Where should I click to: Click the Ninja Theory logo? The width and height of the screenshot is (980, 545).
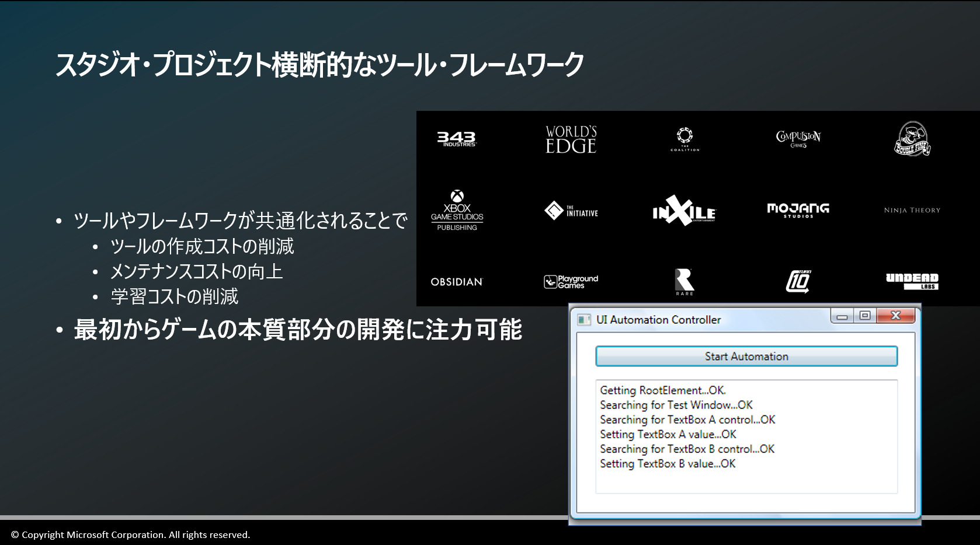912,210
